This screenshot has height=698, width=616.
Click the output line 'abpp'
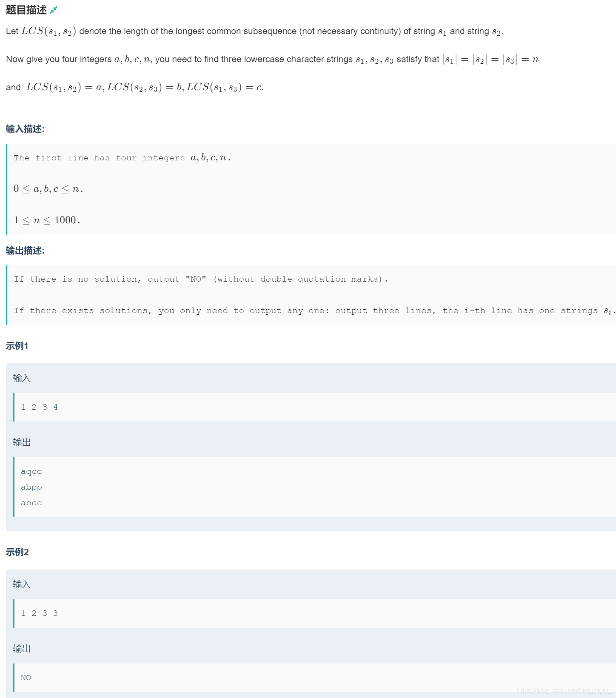coord(31,487)
